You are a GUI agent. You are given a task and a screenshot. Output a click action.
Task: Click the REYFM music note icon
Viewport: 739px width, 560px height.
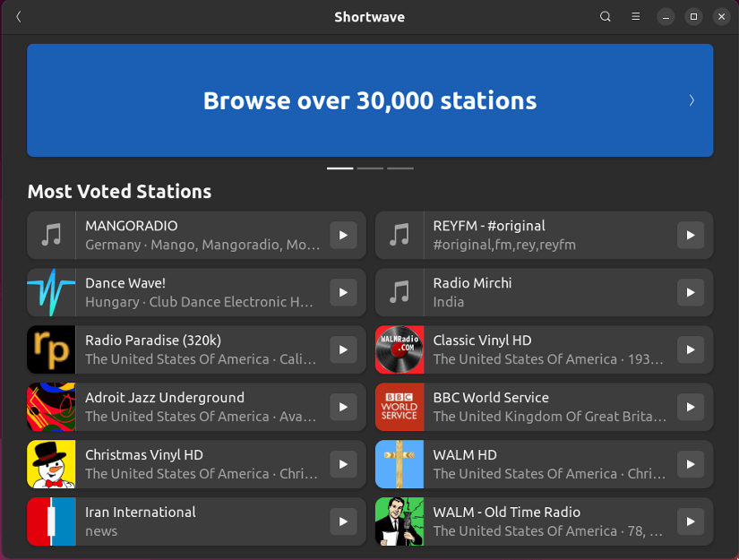click(400, 236)
